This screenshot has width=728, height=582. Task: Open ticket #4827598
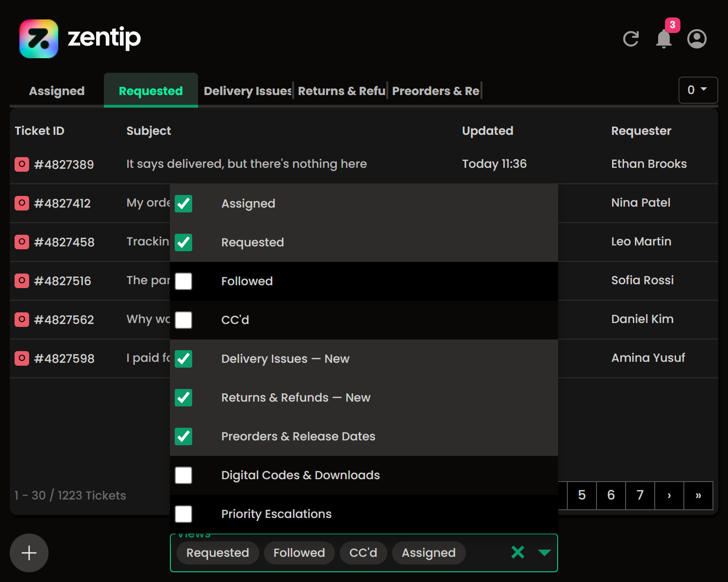(x=65, y=358)
